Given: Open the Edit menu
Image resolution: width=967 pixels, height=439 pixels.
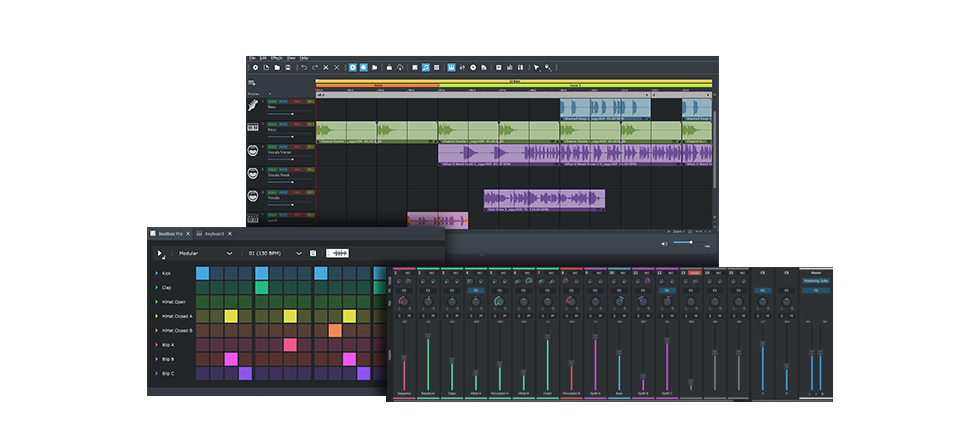Looking at the screenshot, I should coord(263,58).
